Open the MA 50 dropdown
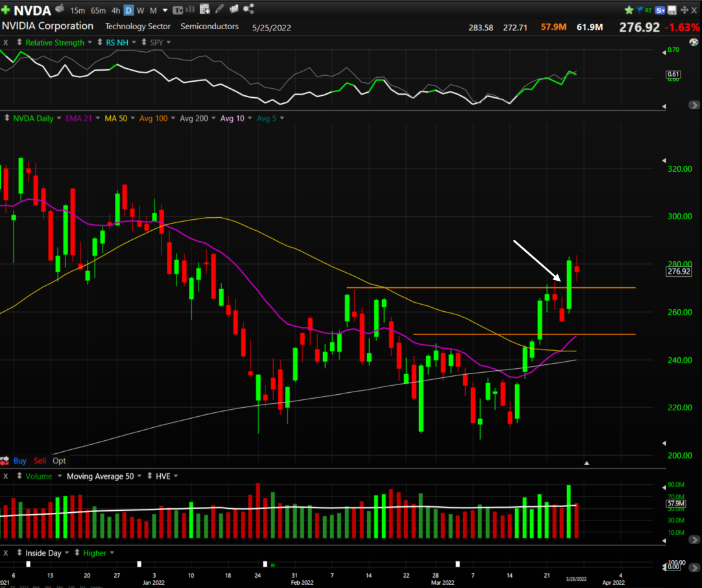 [132, 118]
